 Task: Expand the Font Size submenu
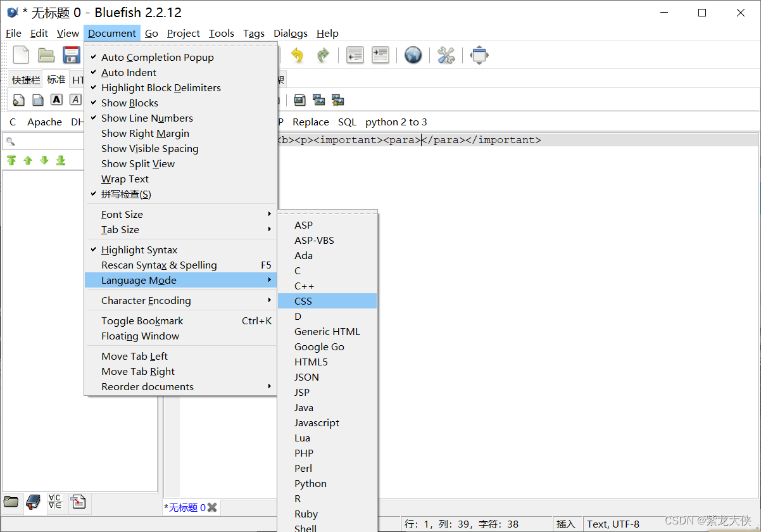[180, 214]
